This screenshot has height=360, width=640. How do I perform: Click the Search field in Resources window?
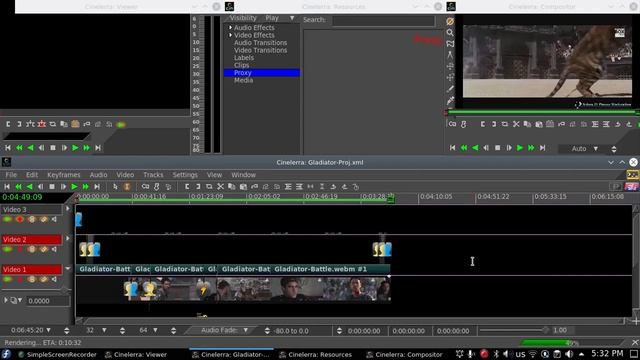click(383, 20)
